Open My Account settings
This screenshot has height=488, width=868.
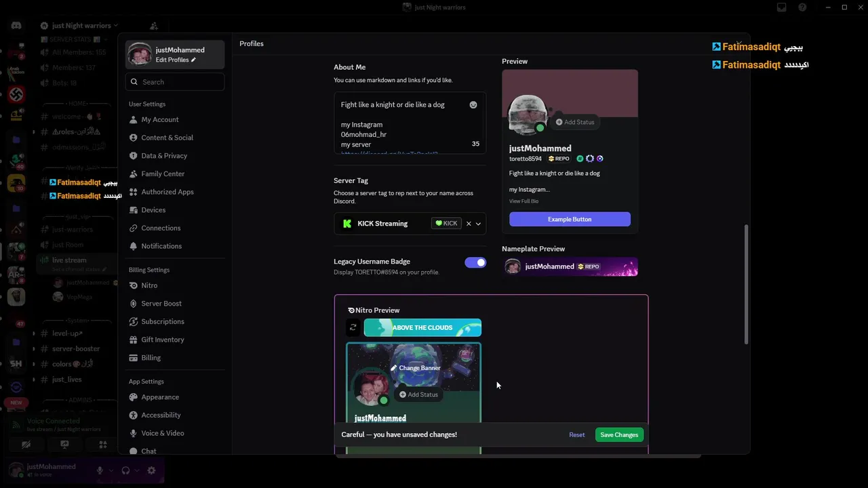coord(174,119)
